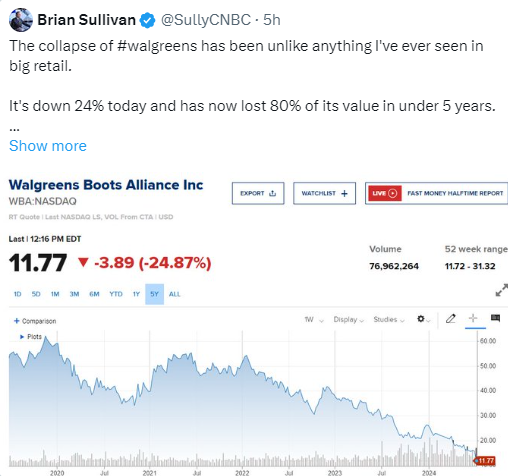Expand the Plots disclosure triangle
The height and width of the screenshot is (476, 508).
pos(22,337)
